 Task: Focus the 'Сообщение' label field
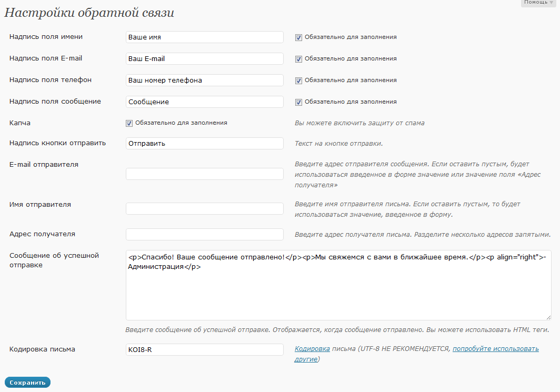[x=205, y=102]
